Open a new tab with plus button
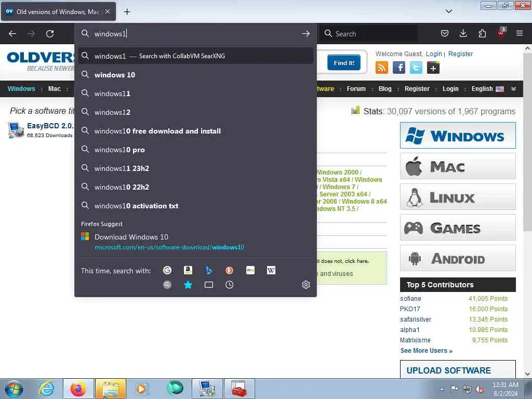The height and width of the screenshot is (399, 532). click(x=127, y=12)
